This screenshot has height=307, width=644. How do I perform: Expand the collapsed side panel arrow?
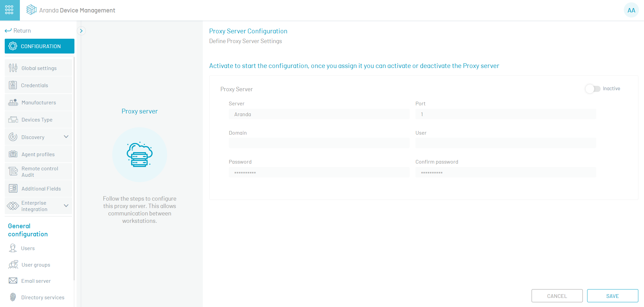coord(81,31)
